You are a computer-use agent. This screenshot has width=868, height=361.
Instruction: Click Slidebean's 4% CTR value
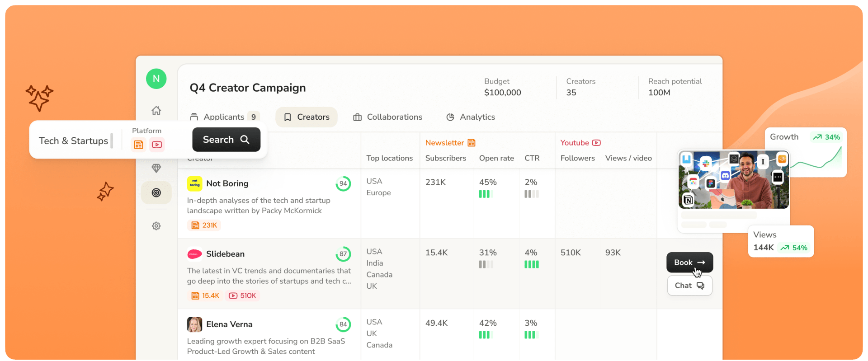[531, 253]
